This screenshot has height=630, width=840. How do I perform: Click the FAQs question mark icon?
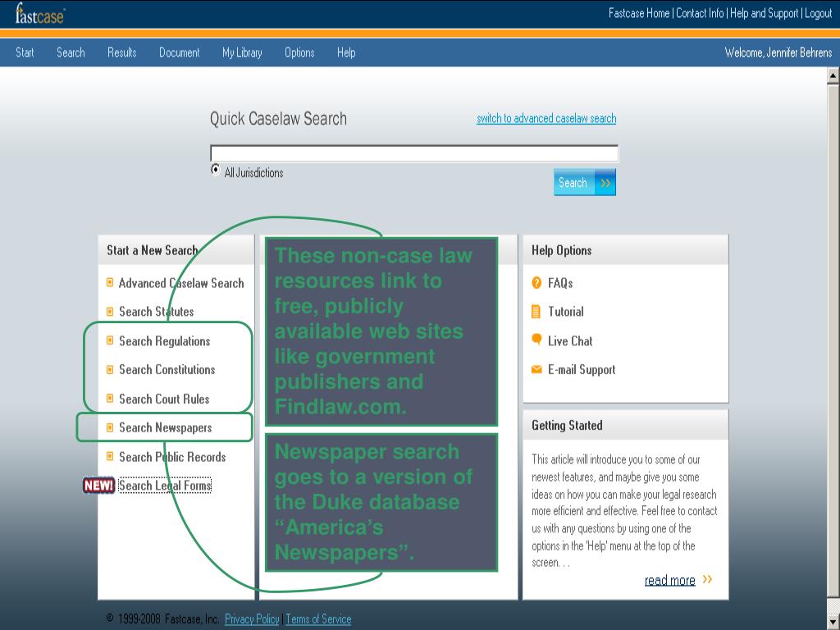(x=536, y=282)
